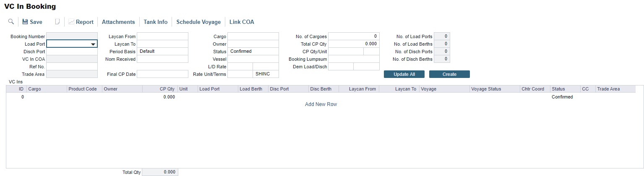Focus the Disch Port input field
Viewport: 644px width, 176px height.
72,52
